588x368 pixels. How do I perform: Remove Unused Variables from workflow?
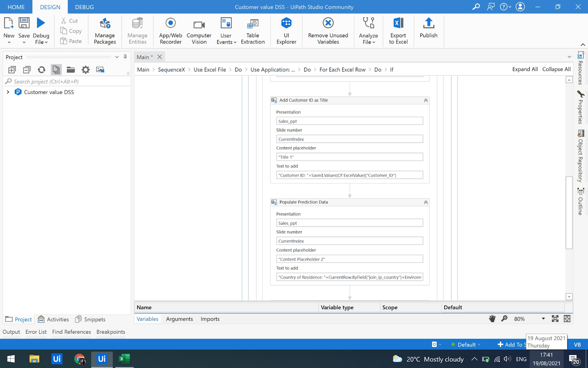click(x=328, y=31)
